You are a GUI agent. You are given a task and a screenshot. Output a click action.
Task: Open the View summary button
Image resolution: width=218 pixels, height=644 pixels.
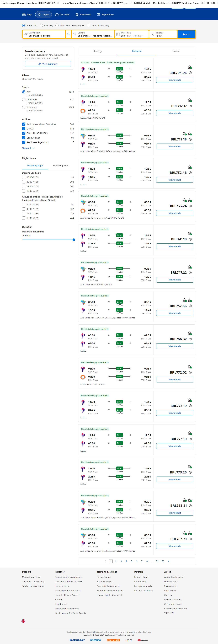[x=48, y=64]
